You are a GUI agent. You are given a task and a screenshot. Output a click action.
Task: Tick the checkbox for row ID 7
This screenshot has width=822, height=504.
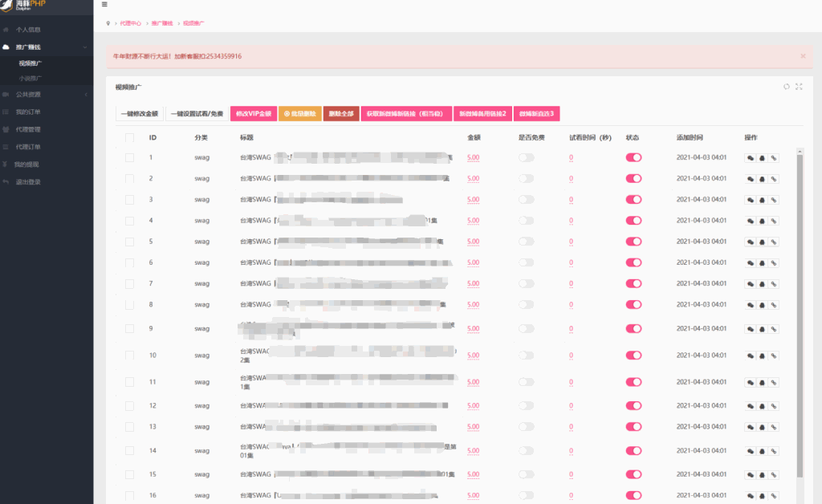pos(129,283)
